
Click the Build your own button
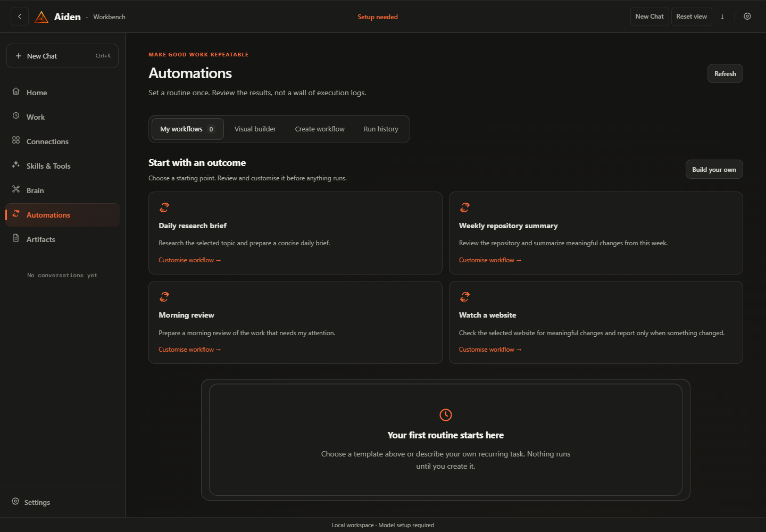tap(714, 170)
